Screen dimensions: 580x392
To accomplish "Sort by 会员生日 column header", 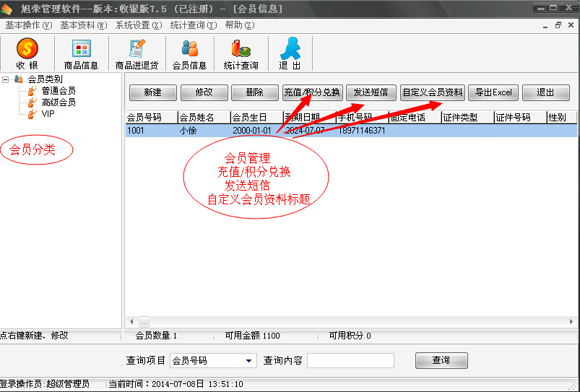I will pyautogui.click(x=257, y=118).
